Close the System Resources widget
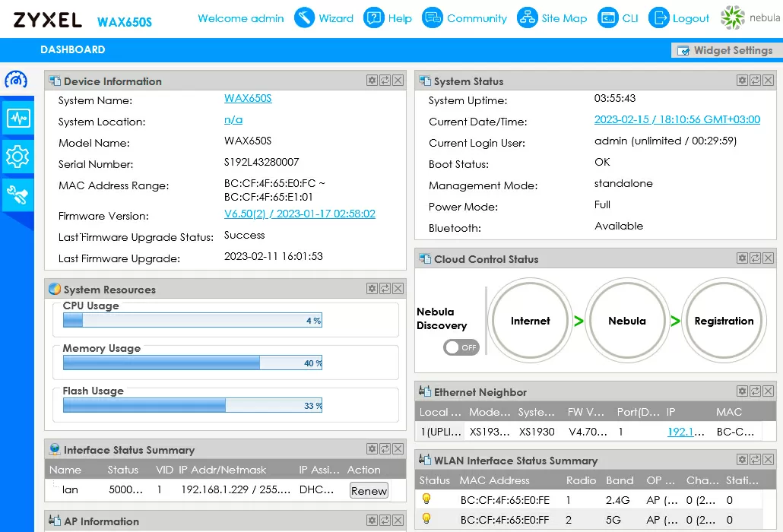Image resolution: width=783 pixels, height=532 pixels. 398,289
